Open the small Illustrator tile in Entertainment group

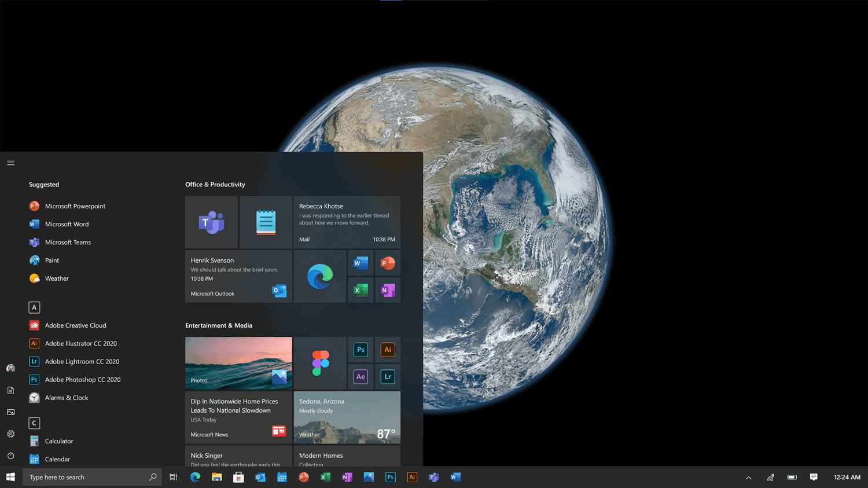[x=388, y=350]
